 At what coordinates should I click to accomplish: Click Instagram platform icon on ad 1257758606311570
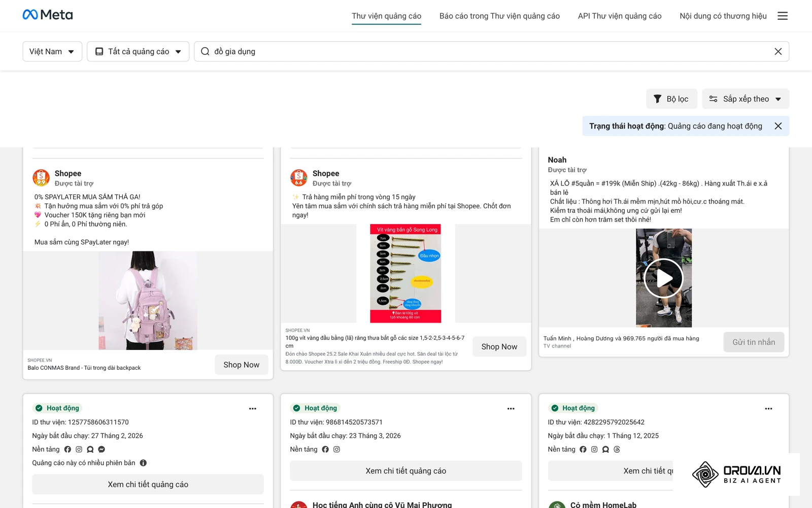click(79, 449)
